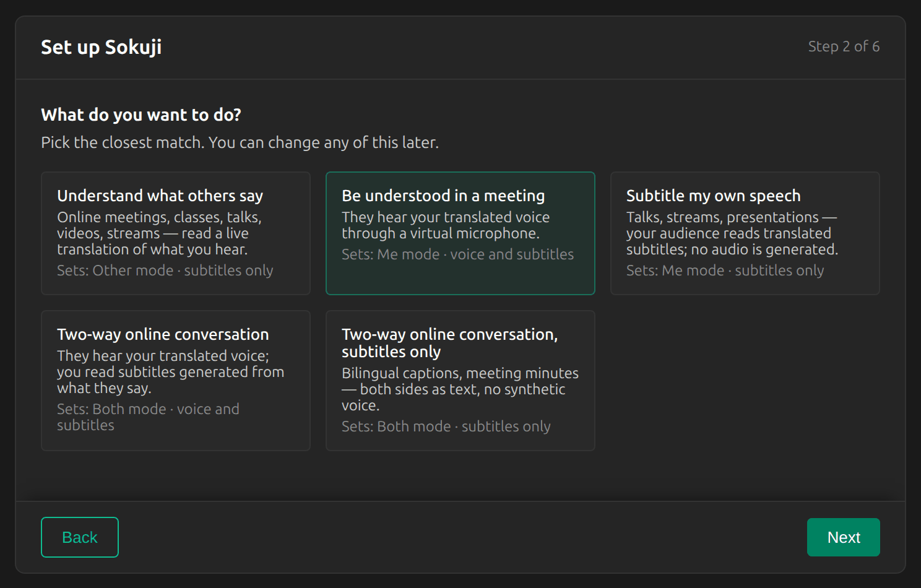Click "Sets: Me mode · voice and subtitles" line
Image resolution: width=921 pixels, height=588 pixels.
[x=458, y=254]
